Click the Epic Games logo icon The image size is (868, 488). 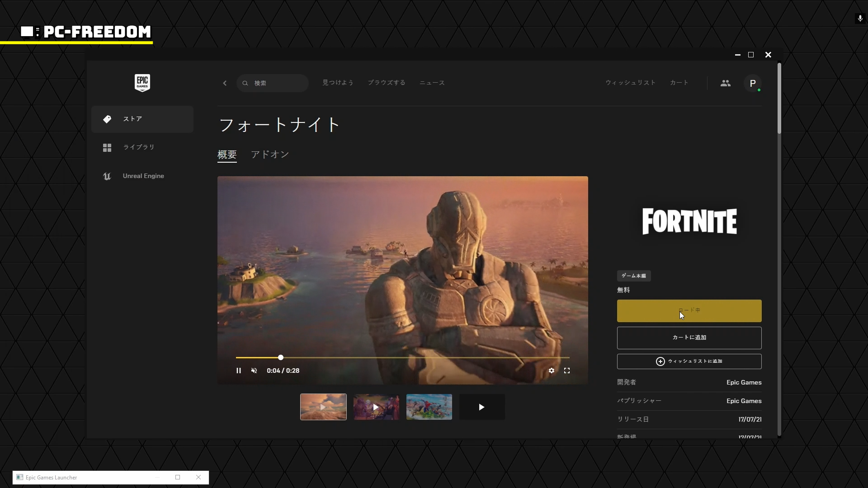(142, 83)
